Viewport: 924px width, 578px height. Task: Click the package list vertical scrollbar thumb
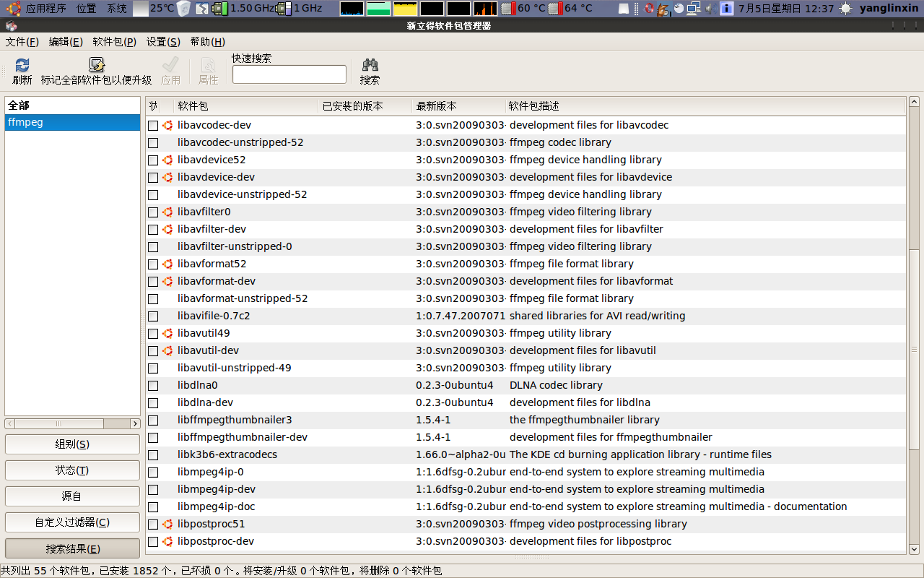coord(914,350)
